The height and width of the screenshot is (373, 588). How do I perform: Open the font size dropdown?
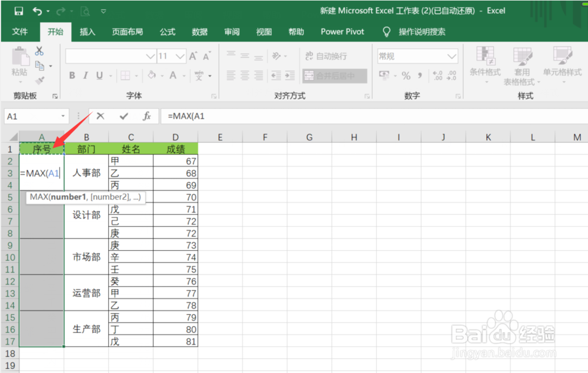point(179,56)
